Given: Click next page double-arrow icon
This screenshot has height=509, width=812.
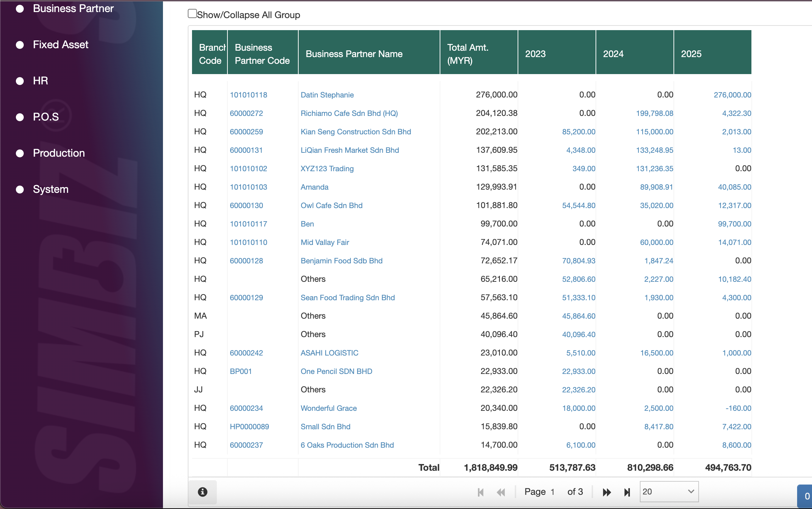Looking at the screenshot, I should click(607, 492).
